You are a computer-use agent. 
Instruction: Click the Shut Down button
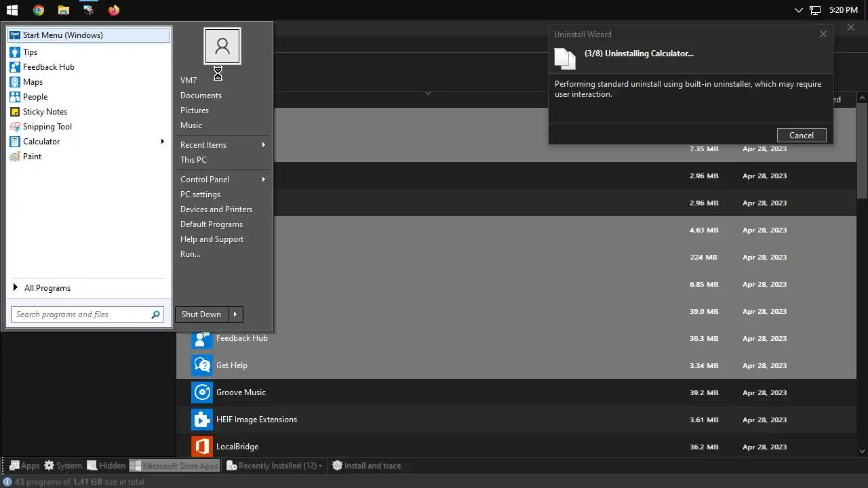[x=201, y=314]
